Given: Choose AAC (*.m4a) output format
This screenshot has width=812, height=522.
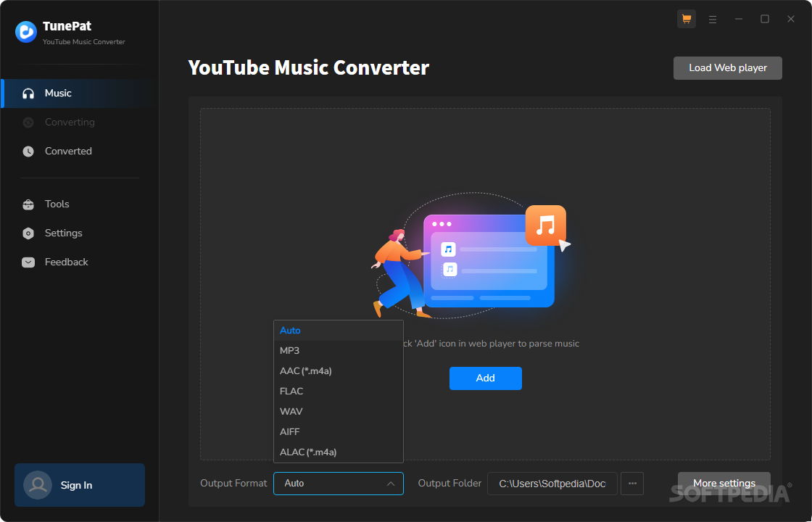Looking at the screenshot, I should 338,370.
